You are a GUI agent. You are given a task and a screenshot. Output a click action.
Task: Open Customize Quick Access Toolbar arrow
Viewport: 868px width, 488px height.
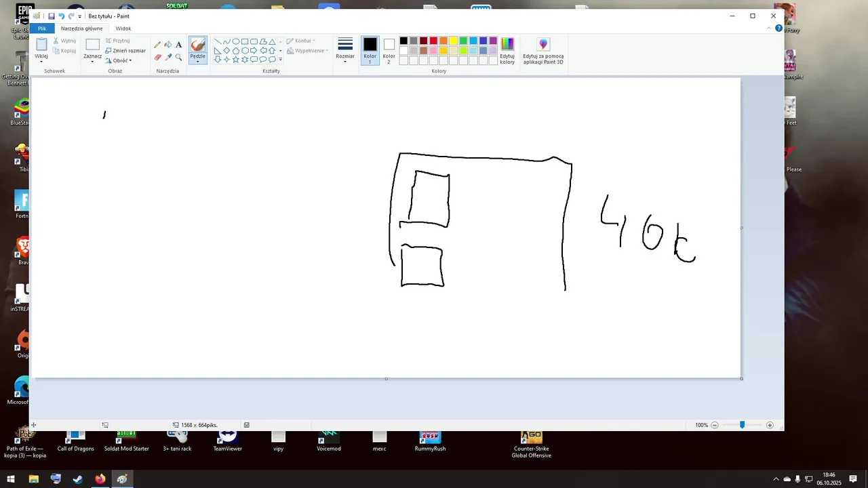[x=80, y=16]
